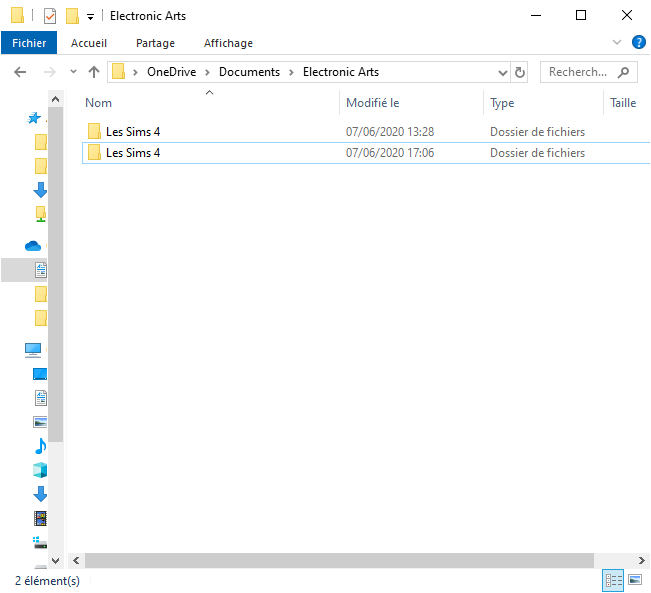This screenshot has width=651, height=593.
Task: Open OneDrive cloud icon in sidebar
Action: click(x=33, y=246)
